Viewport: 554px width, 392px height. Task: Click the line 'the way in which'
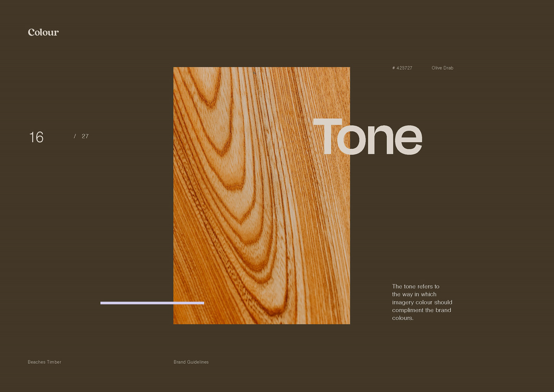coord(414,294)
